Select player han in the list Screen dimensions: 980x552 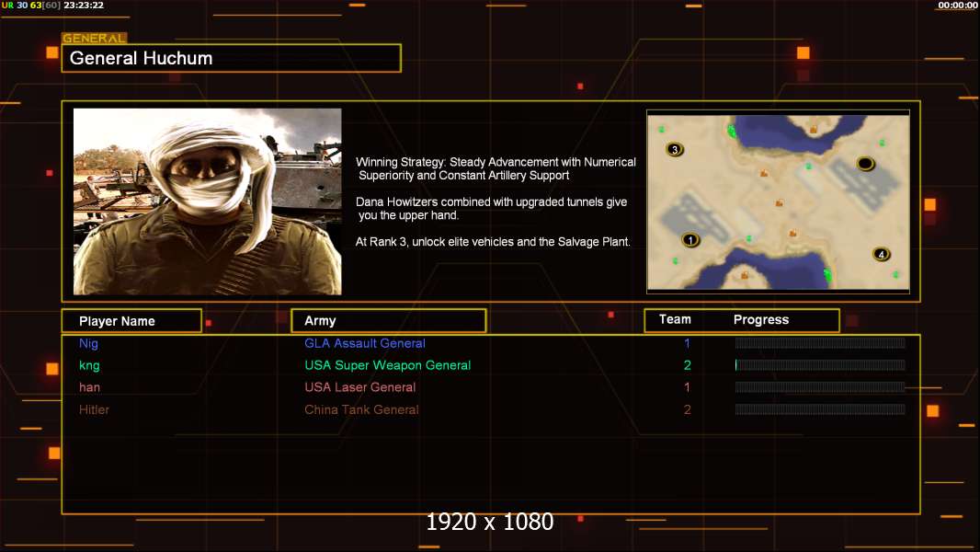pyautogui.click(x=89, y=387)
